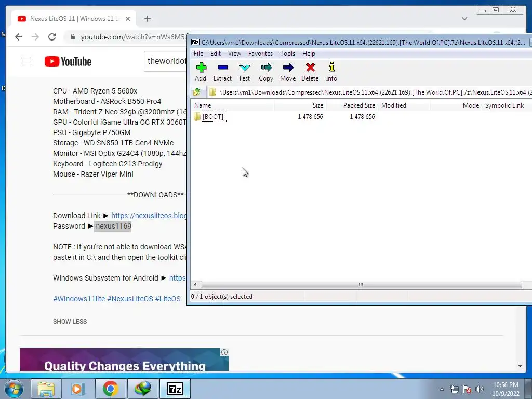
Task: Open the Windows Start menu
Action: click(14, 389)
